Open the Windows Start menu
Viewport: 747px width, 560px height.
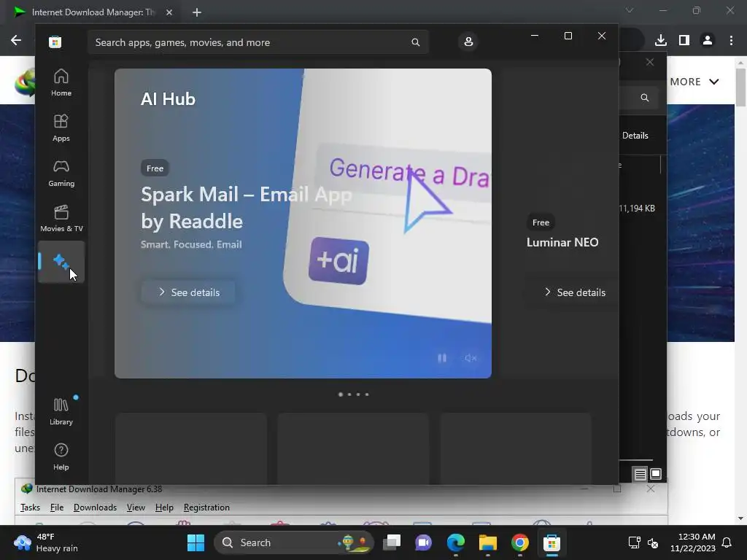pyautogui.click(x=196, y=542)
